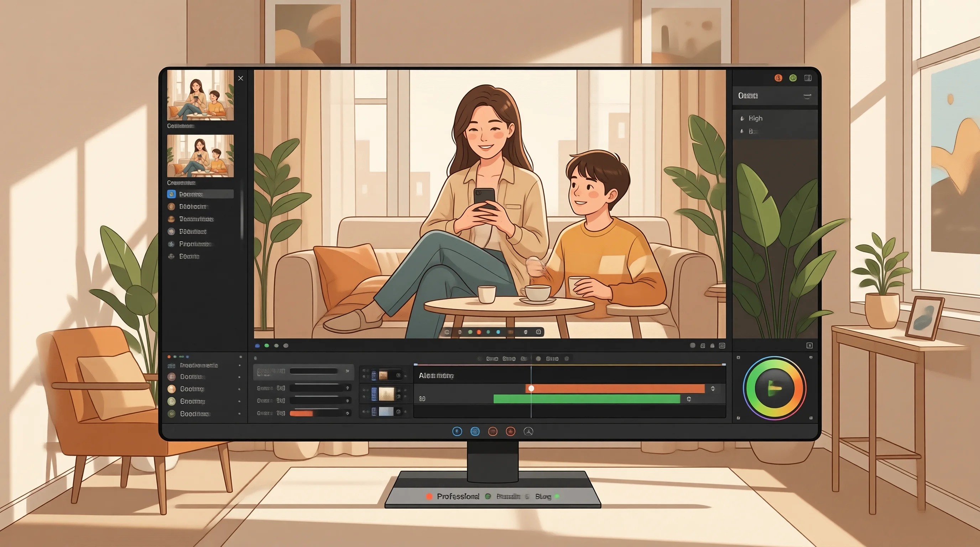Open the dropdown header in the right inspector panel

pyautogui.click(x=775, y=96)
